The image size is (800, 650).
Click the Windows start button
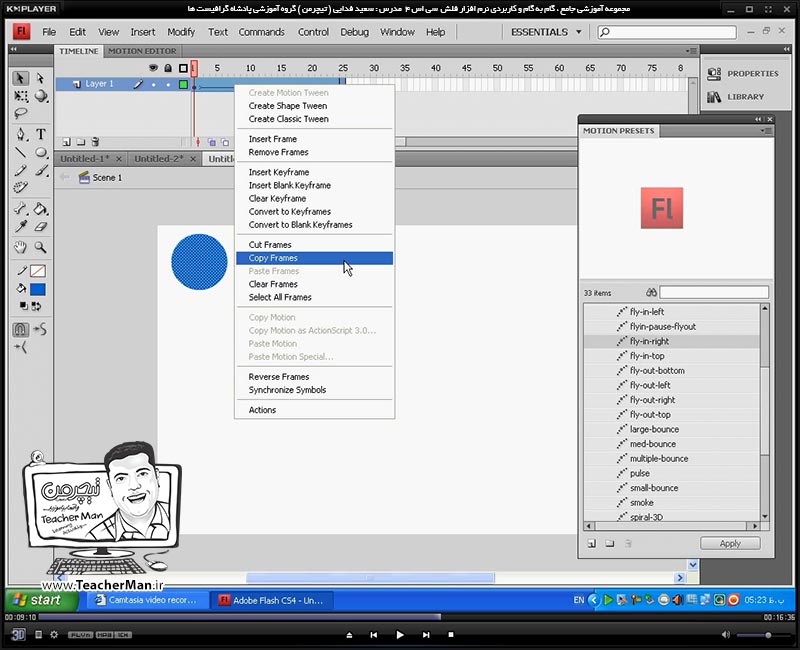tap(41, 601)
